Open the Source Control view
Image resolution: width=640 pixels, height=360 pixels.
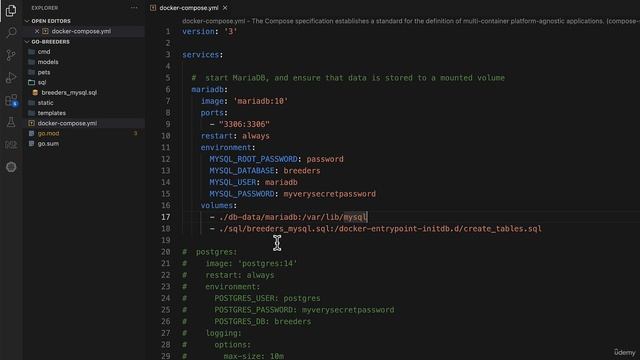(x=11, y=55)
